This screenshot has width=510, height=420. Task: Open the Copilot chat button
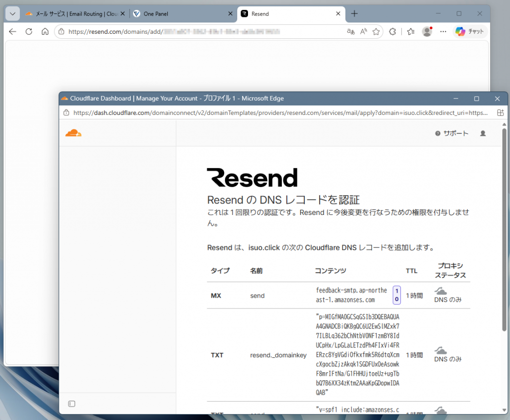tap(470, 31)
